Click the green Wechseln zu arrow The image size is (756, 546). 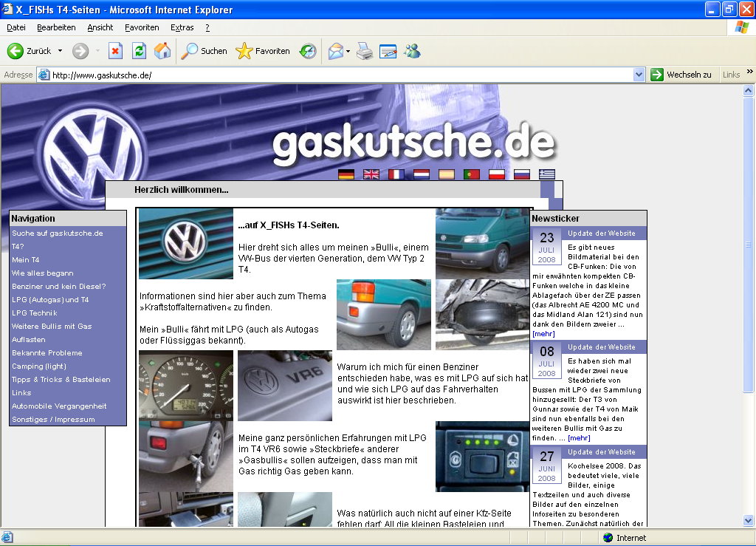coord(656,75)
